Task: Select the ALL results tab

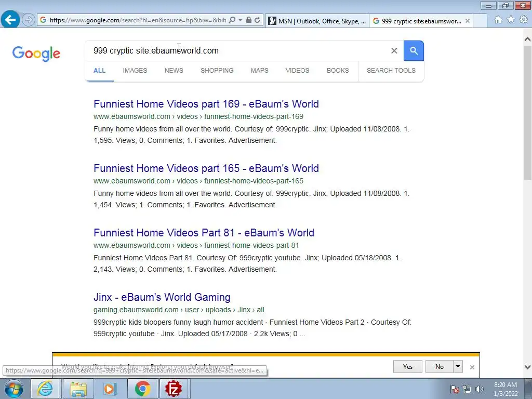Action: [99, 71]
